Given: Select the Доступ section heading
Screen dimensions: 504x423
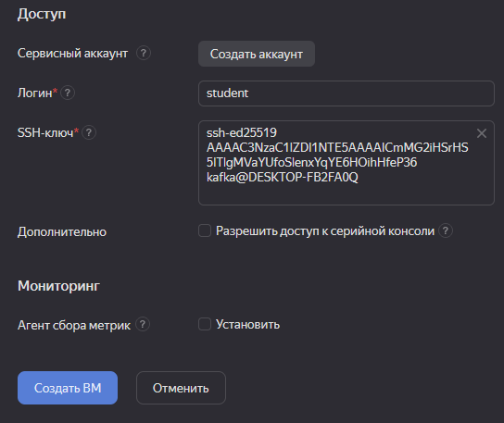Looking at the screenshot, I should coord(42,15).
